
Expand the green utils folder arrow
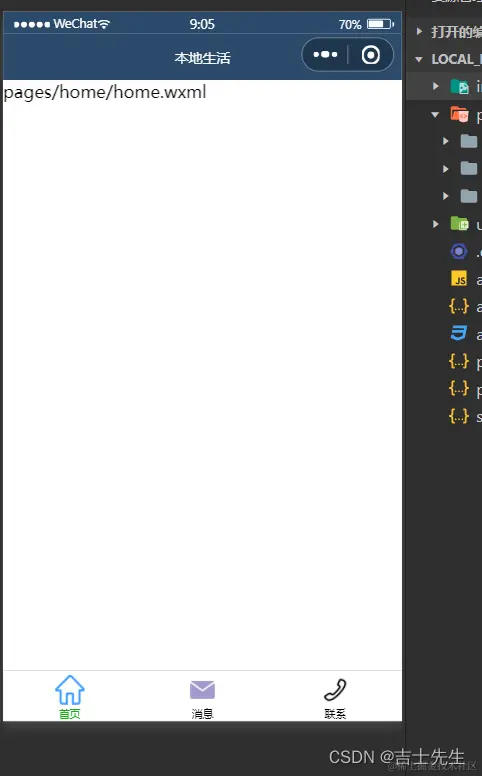click(435, 224)
